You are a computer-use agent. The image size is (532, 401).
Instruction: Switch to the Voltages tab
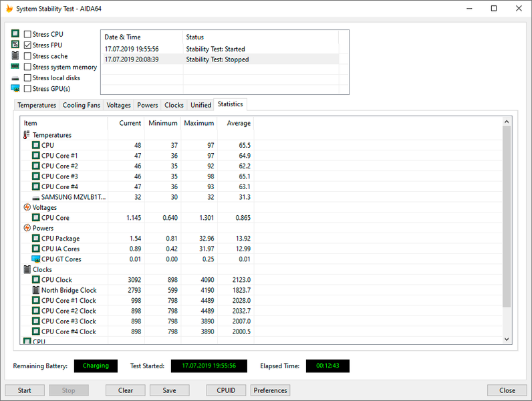click(118, 105)
